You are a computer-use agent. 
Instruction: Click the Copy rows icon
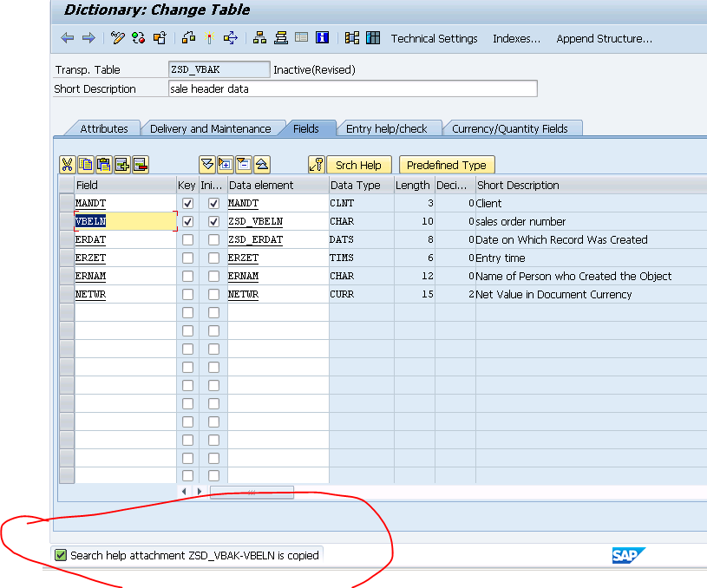coord(86,164)
